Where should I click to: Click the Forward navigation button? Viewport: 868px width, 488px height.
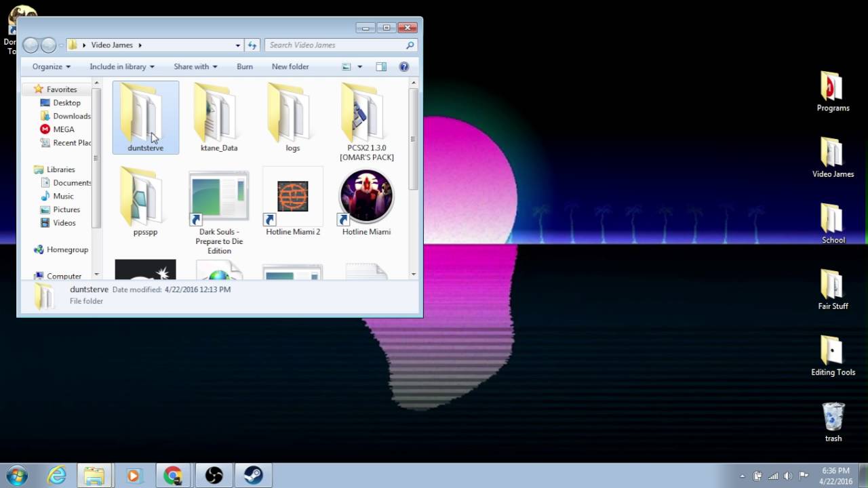[49, 45]
